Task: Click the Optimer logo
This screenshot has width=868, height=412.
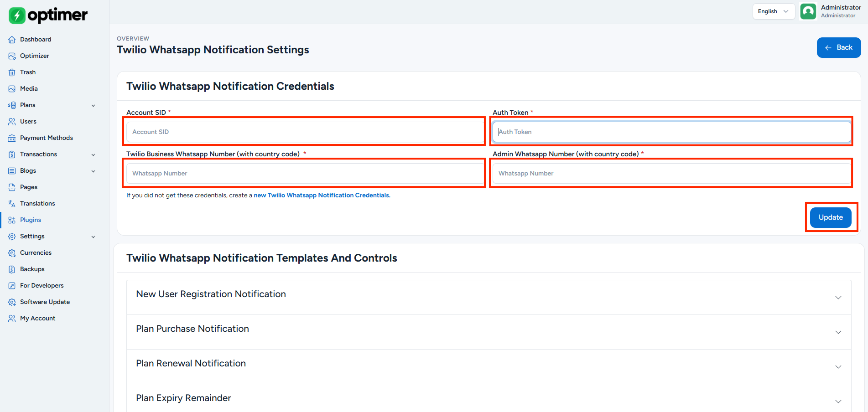Action: [x=48, y=15]
